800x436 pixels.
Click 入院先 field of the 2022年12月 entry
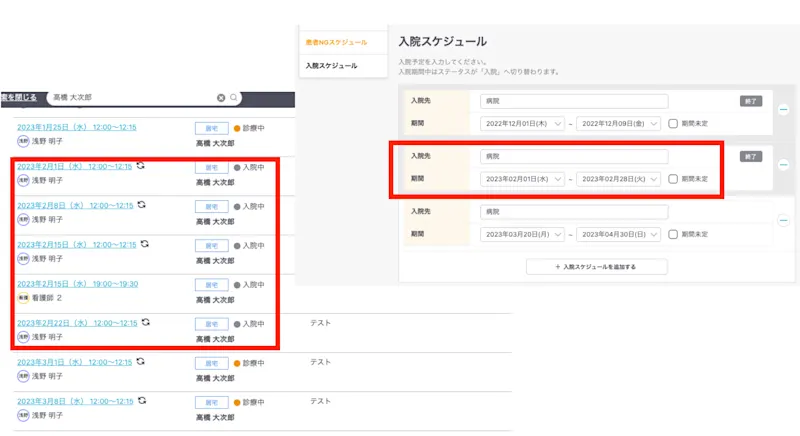[574, 101]
